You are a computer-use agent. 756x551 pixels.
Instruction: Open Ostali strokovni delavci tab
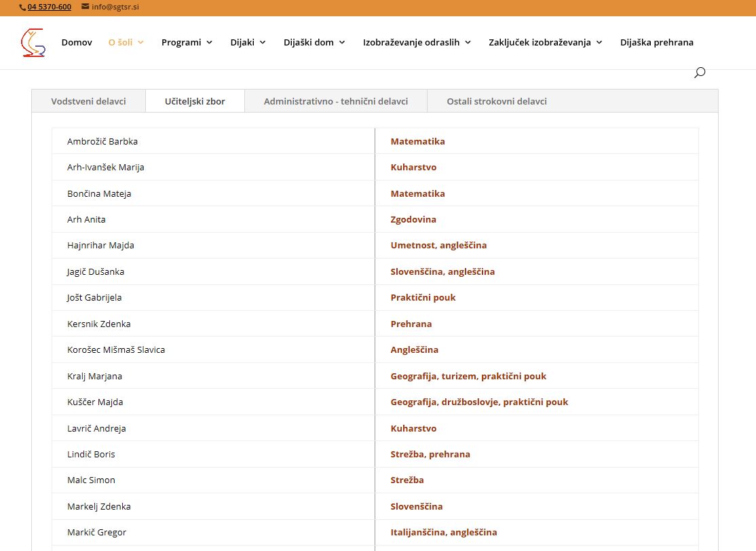[496, 101]
